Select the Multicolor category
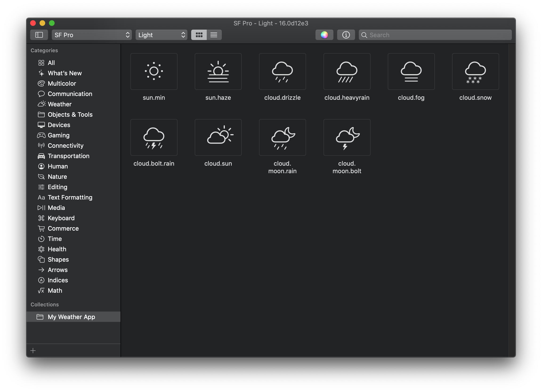 62,83
